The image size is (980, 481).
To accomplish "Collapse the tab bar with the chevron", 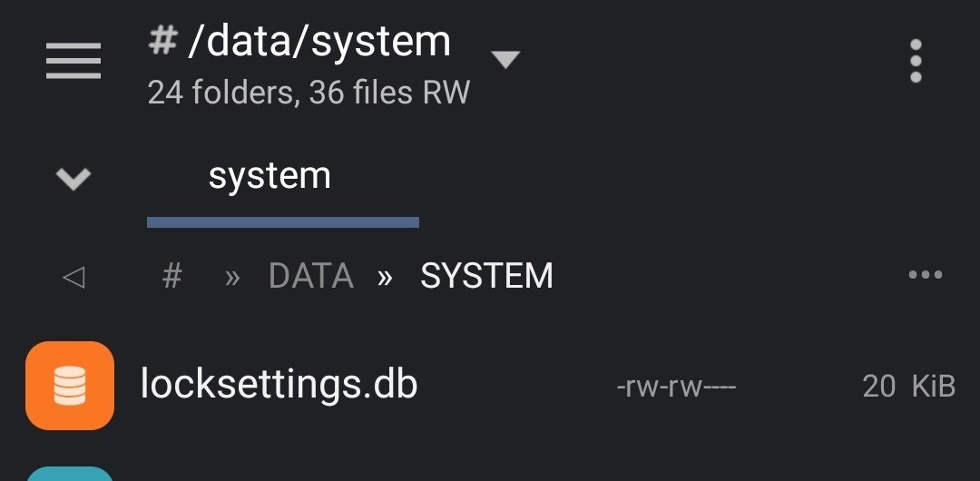I will click(73, 179).
